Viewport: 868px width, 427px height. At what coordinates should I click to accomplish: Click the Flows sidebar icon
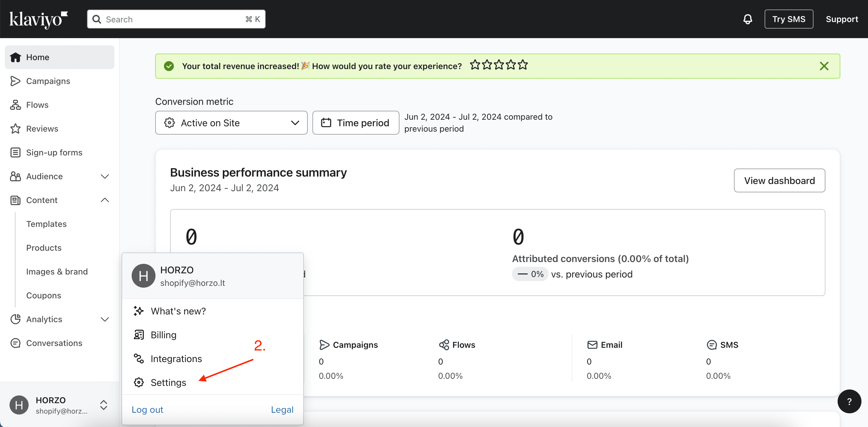tap(15, 105)
